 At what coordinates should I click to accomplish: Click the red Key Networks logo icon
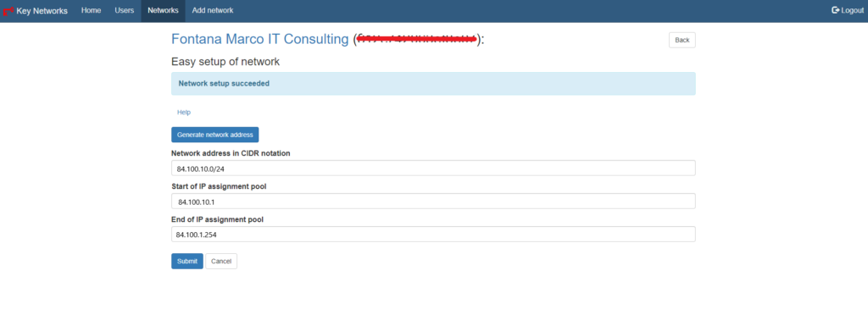tap(8, 10)
